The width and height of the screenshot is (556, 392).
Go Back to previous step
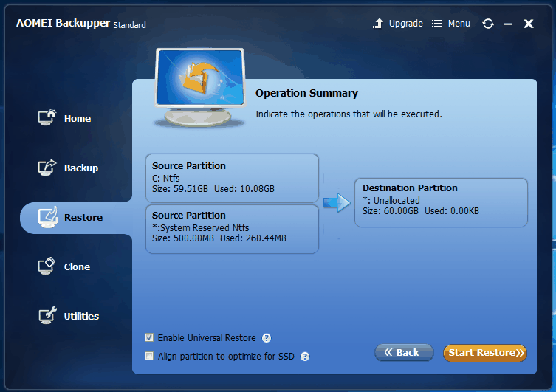[404, 353]
